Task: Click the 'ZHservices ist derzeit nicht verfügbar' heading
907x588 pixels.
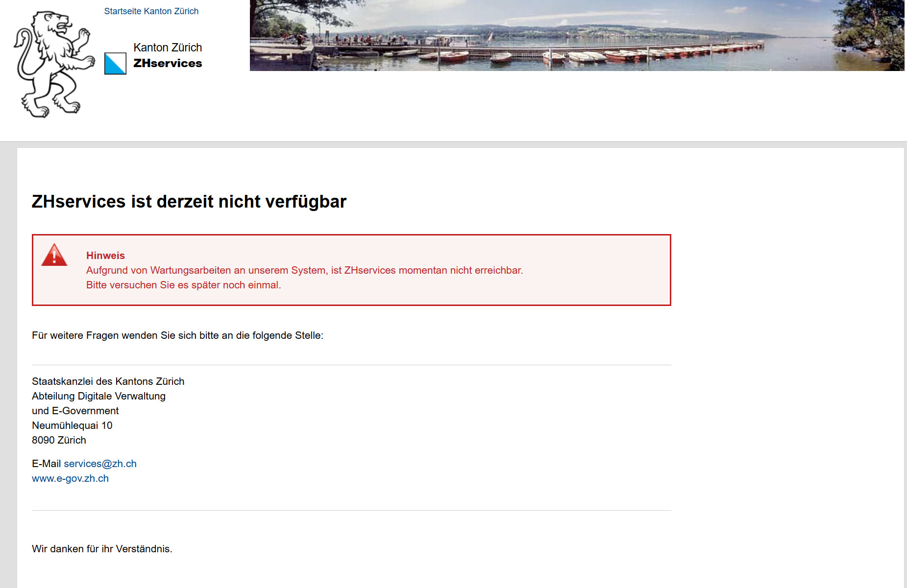Action: tap(189, 202)
